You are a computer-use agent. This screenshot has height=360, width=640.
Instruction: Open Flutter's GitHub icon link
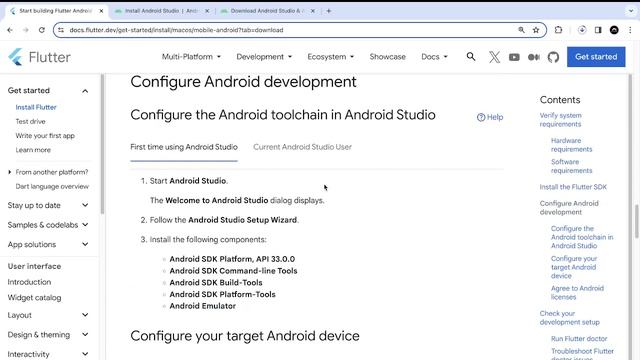[x=553, y=57]
